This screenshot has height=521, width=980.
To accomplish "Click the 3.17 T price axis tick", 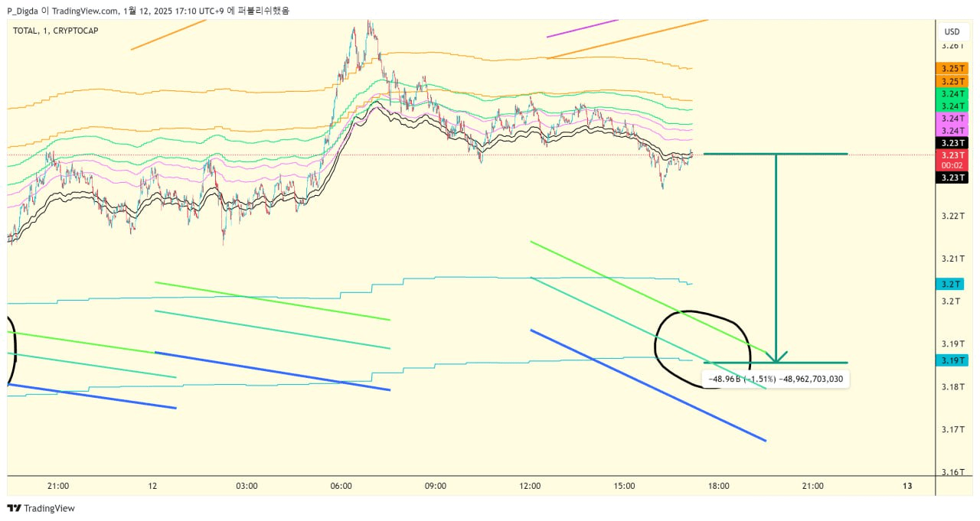I will (x=952, y=430).
